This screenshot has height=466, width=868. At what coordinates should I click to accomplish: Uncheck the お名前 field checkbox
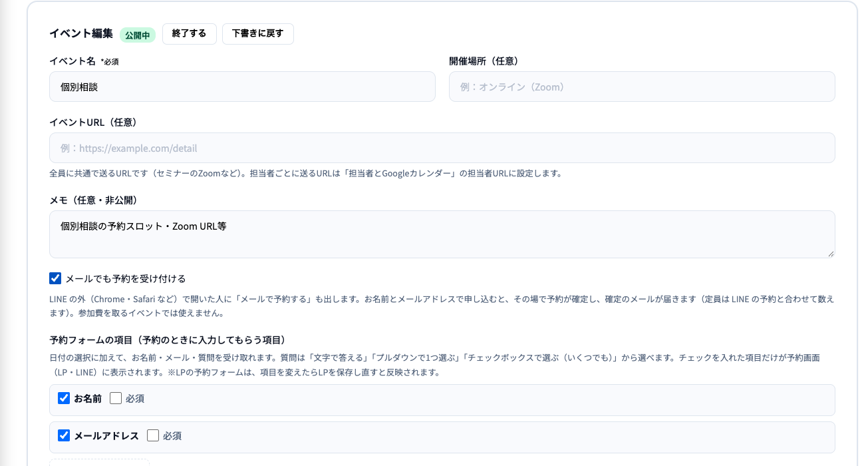(x=64, y=398)
